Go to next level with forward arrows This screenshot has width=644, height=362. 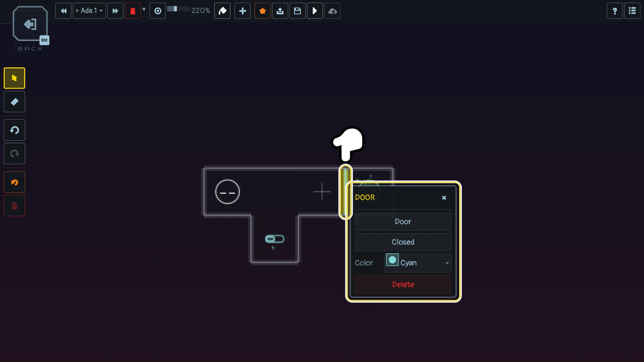[115, 11]
